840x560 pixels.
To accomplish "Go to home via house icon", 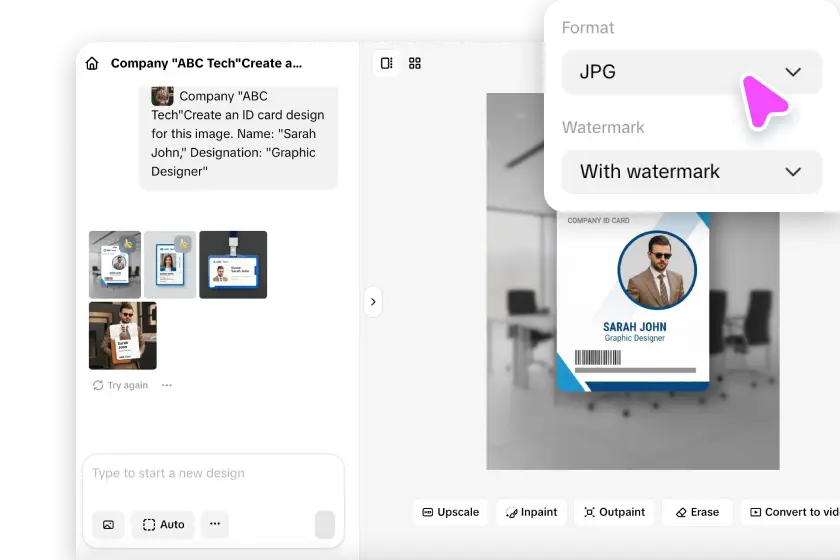I will tap(92, 63).
